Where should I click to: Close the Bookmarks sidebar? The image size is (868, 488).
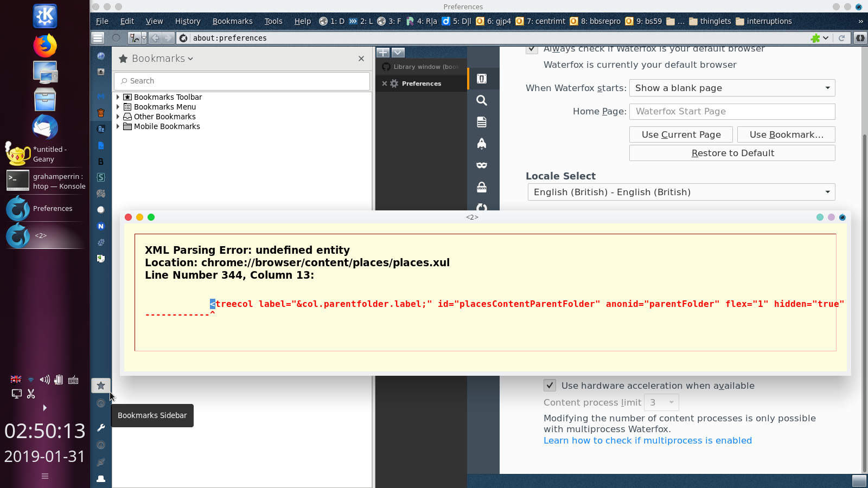tap(361, 59)
